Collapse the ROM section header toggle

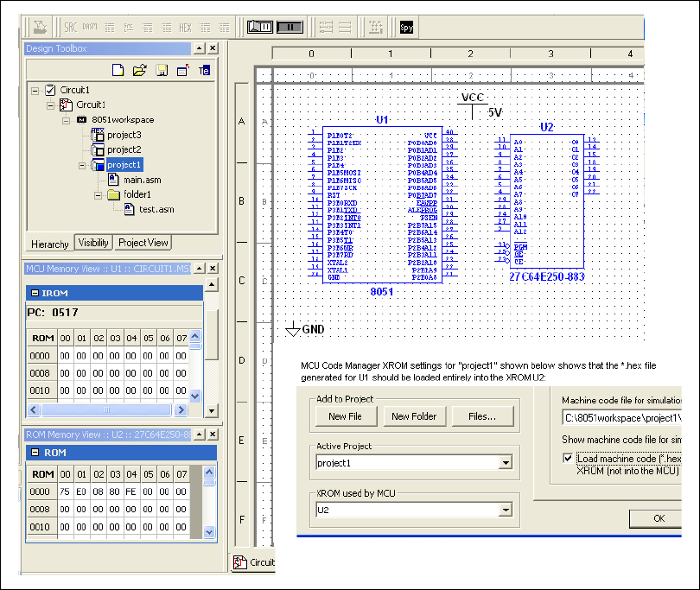pos(35,453)
